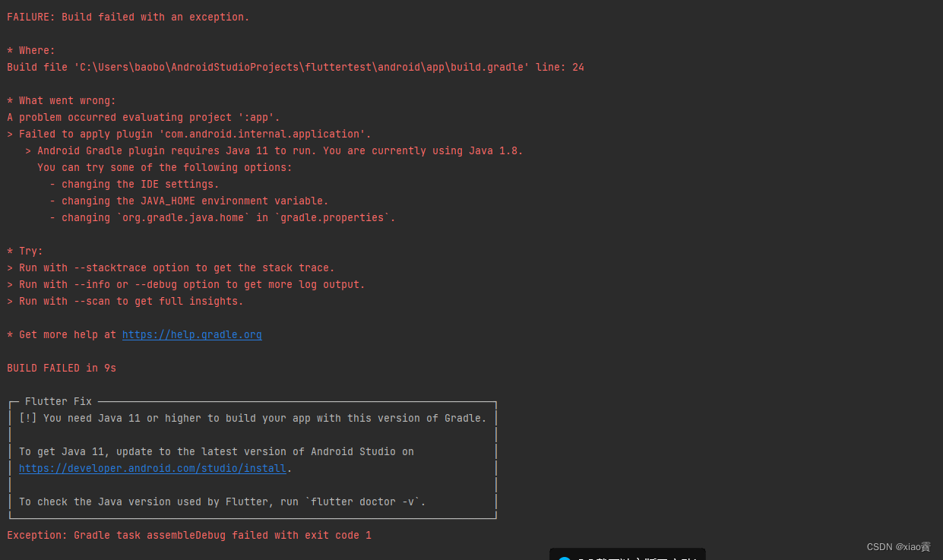Click 'Failed to apply plugin' line

(x=189, y=134)
